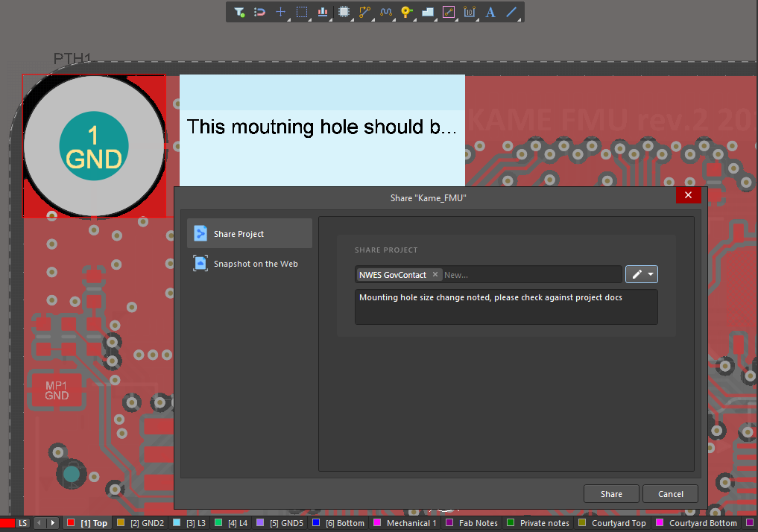The height and width of the screenshot is (532, 758).
Task: Switch to the [2] GND2 layer tab
Action: 141,523
